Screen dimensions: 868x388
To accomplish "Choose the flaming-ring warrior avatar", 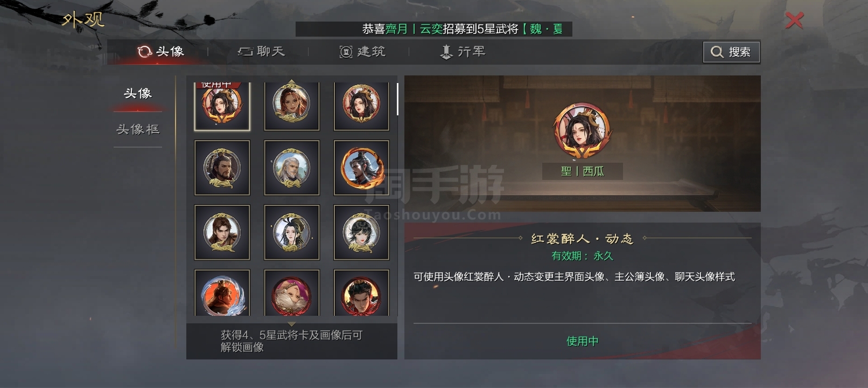I will point(361,168).
